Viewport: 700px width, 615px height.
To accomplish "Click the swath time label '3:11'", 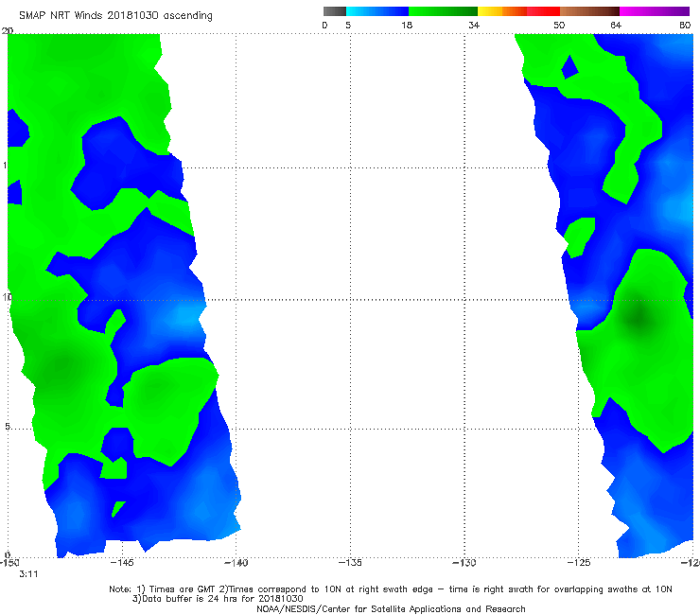I will [x=28, y=574].
